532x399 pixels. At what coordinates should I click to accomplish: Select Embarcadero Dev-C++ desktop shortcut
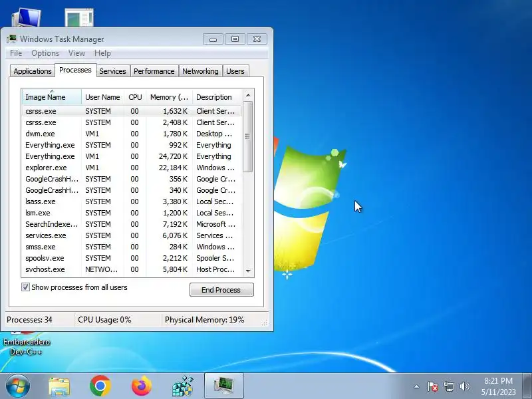[27, 342]
